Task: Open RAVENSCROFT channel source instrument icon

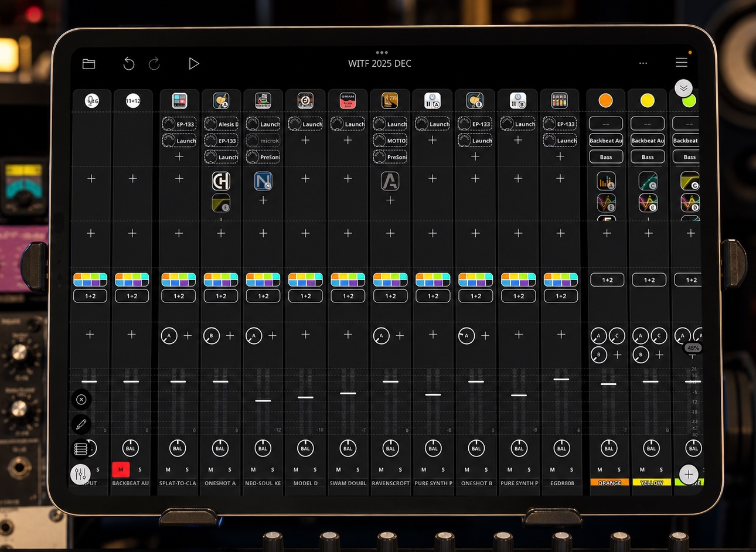Action: 390,101
